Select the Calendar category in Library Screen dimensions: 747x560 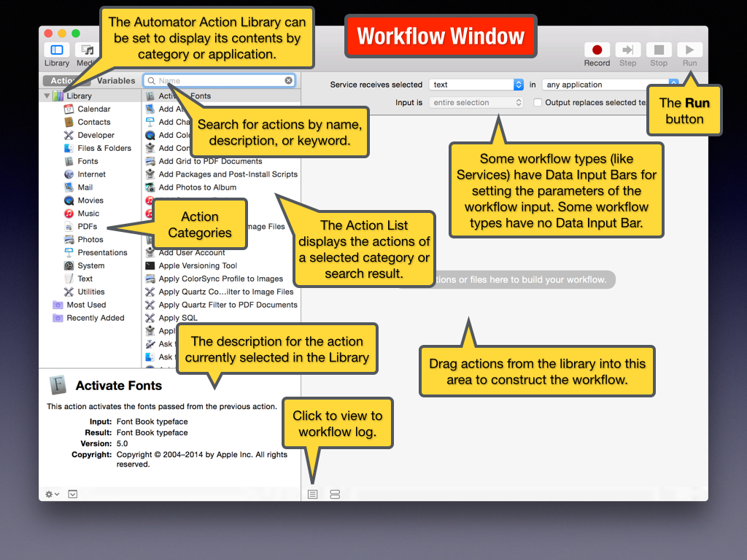[93, 109]
